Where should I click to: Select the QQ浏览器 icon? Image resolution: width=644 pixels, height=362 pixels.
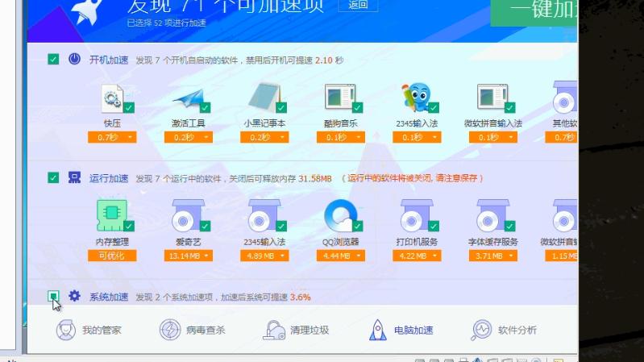pos(340,215)
